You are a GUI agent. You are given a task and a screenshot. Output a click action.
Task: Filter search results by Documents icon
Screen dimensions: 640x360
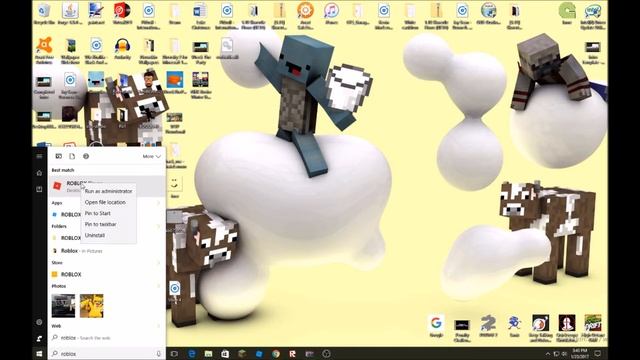[72, 156]
